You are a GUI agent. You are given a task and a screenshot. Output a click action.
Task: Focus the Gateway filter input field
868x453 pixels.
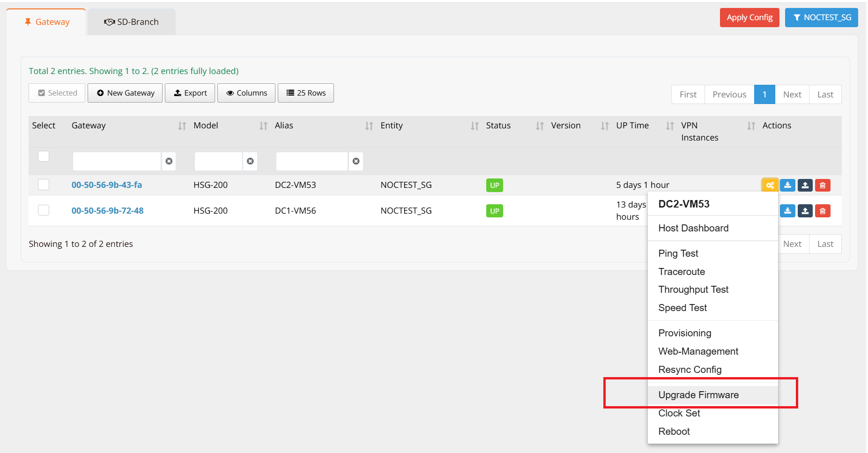[117, 161]
